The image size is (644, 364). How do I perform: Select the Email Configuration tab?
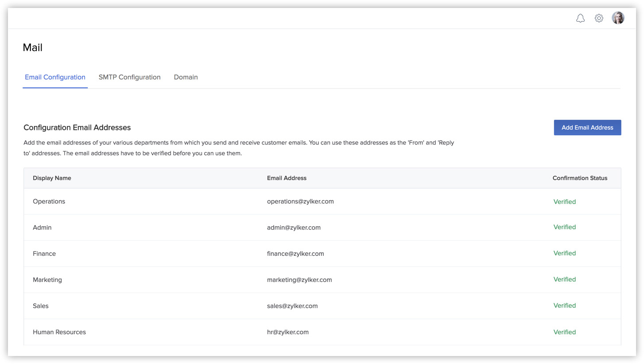(x=55, y=77)
